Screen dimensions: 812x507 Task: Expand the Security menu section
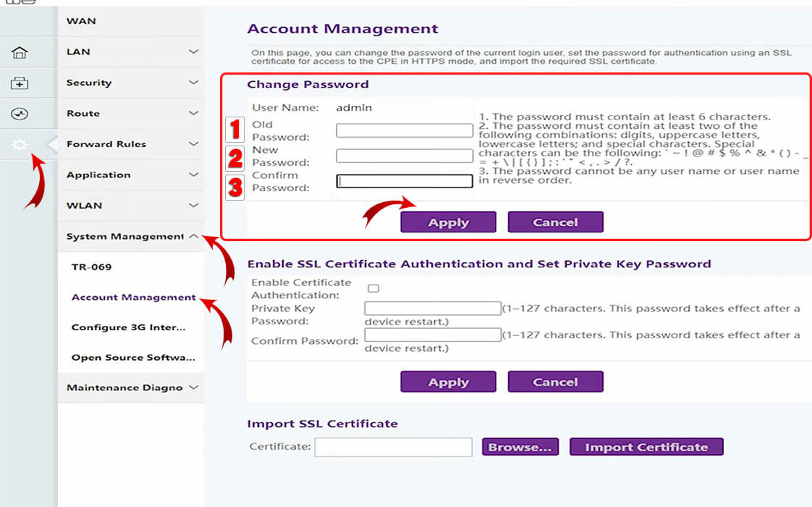(130, 83)
